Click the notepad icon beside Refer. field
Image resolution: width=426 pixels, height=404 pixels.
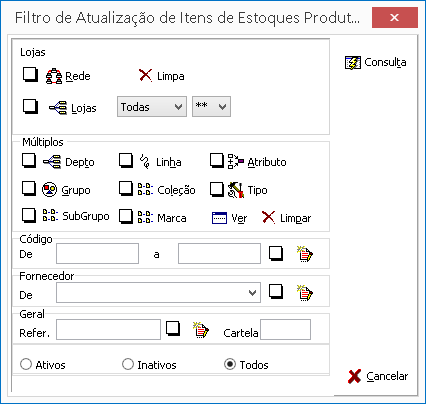pyautogui.click(x=201, y=330)
